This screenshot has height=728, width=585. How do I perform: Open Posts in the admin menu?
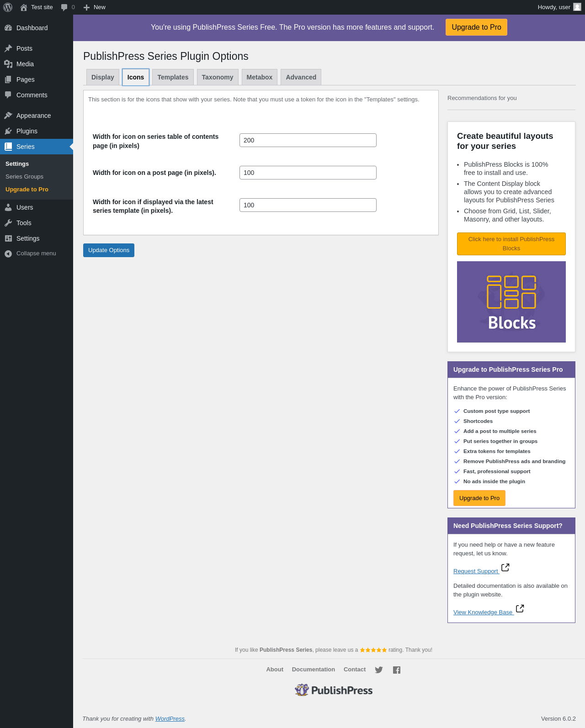point(37,48)
